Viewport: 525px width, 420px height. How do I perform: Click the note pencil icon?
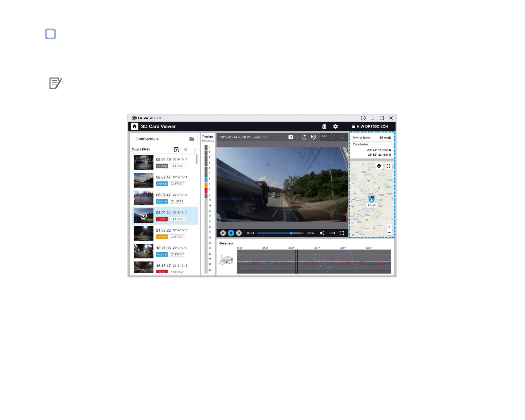point(55,83)
